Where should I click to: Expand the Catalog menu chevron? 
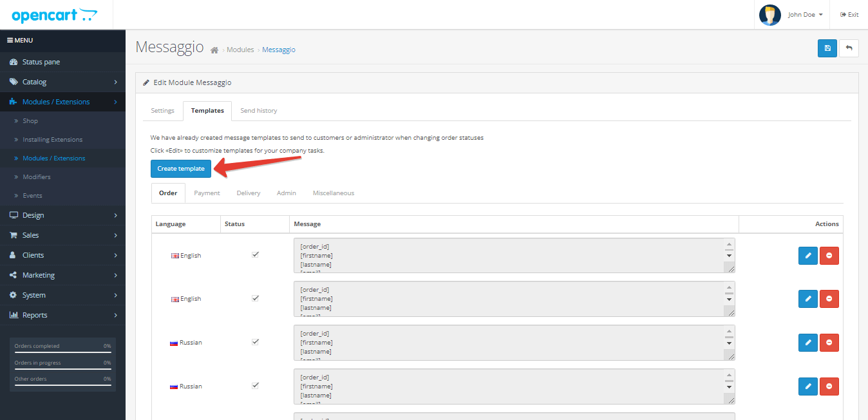(x=115, y=82)
